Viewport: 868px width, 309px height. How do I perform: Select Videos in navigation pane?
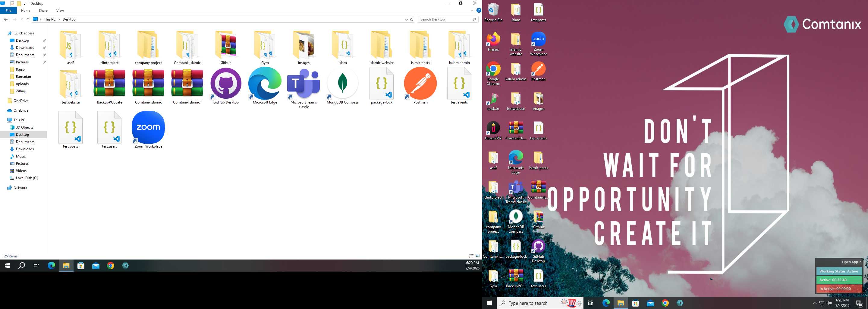(21, 171)
